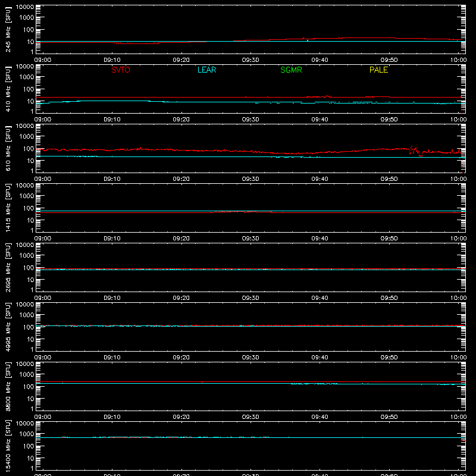Click 09:20 time label under 410 MHz plot
The width and height of the screenshot is (476, 476).
tap(181, 120)
